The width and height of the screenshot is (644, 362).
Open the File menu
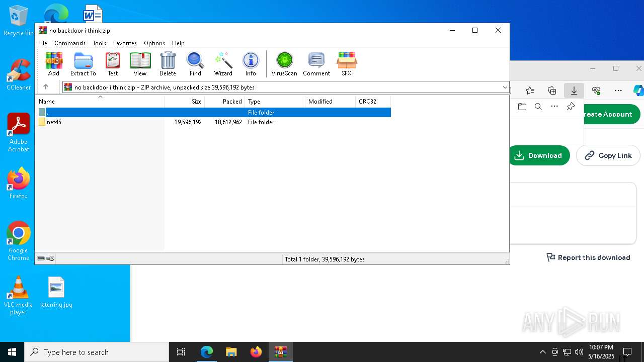[x=43, y=43]
